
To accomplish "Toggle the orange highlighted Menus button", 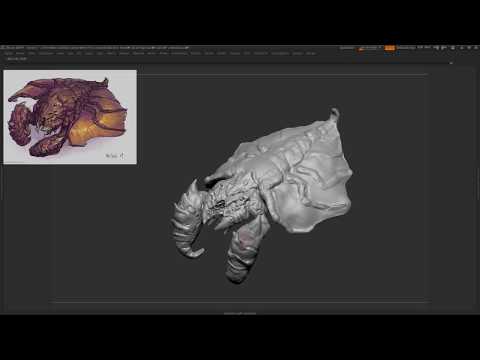I will 390,48.
